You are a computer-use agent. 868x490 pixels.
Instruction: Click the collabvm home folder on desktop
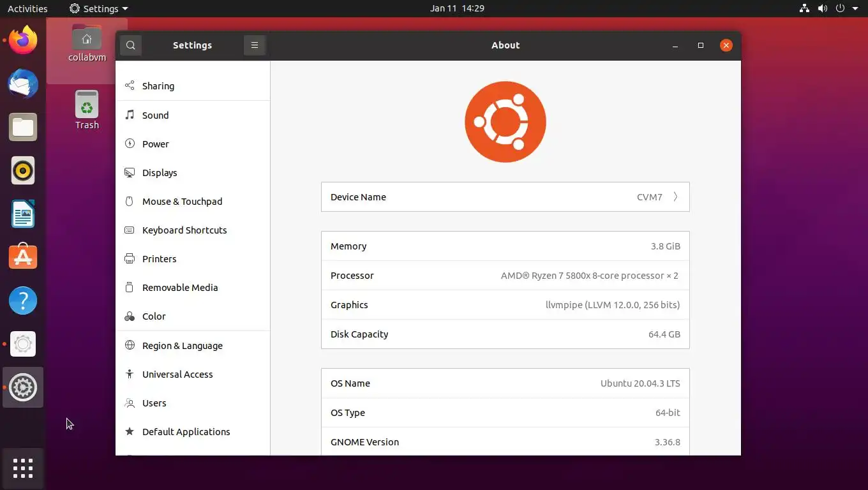[x=87, y=43]
